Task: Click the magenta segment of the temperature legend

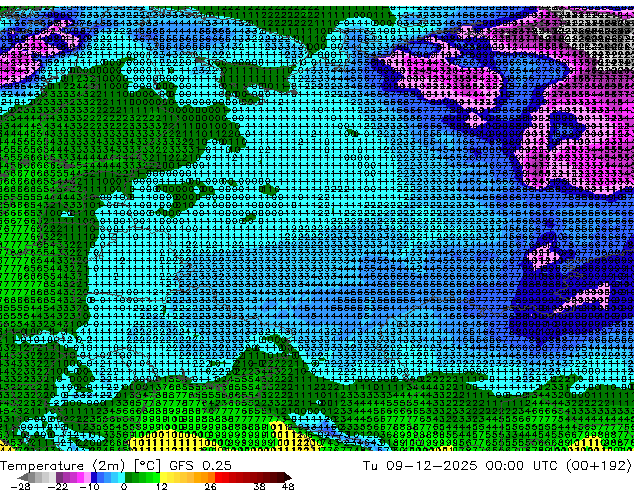Action: (x=80, y=477)
